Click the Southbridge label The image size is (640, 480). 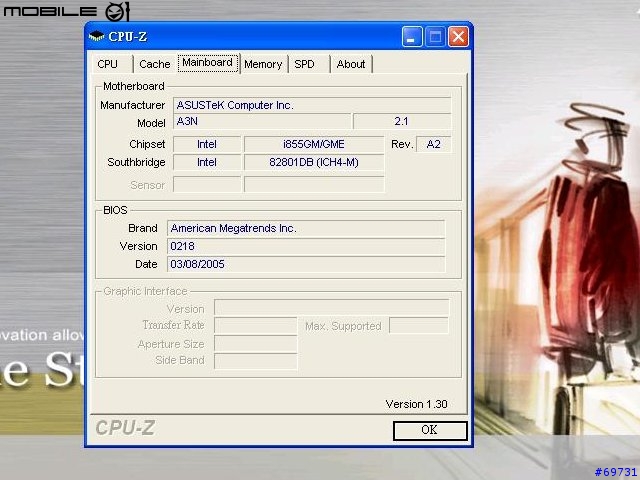136,162
